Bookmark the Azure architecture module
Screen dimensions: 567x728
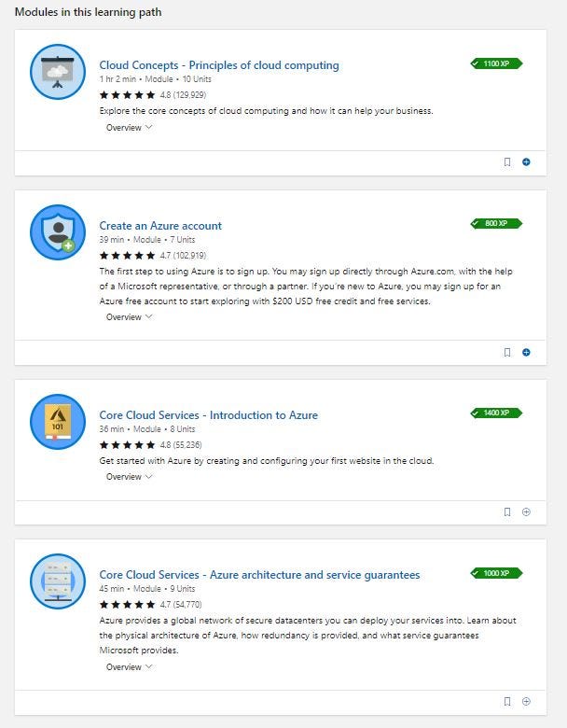click(x=507, y=701)
